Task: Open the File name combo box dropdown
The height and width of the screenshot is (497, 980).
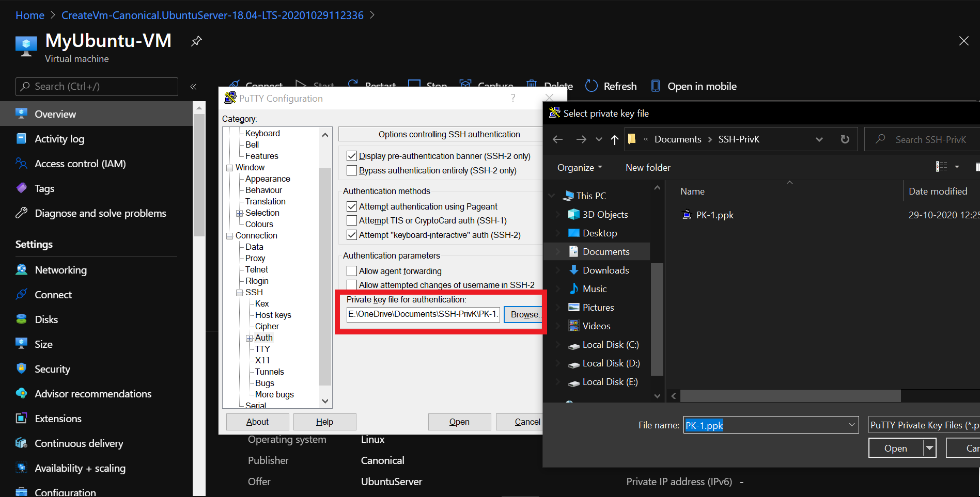Action: [x=851, y=425]
